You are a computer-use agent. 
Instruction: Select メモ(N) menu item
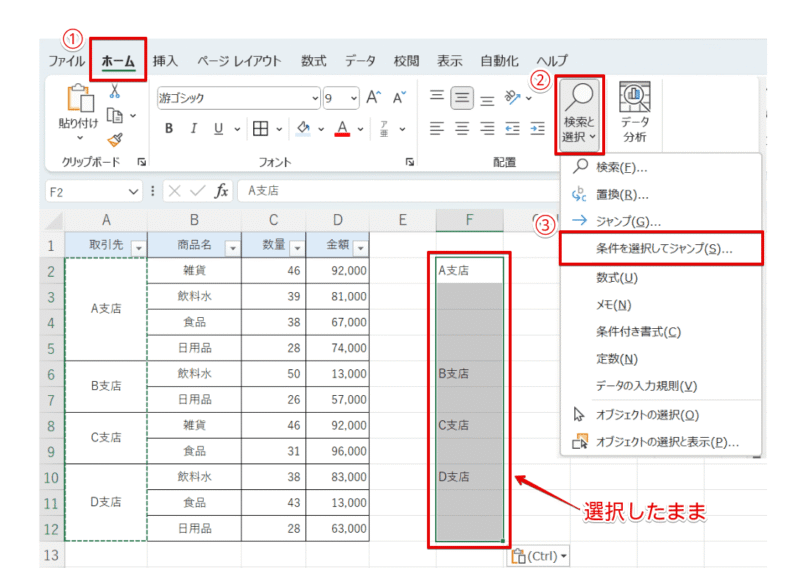(661, 305)
